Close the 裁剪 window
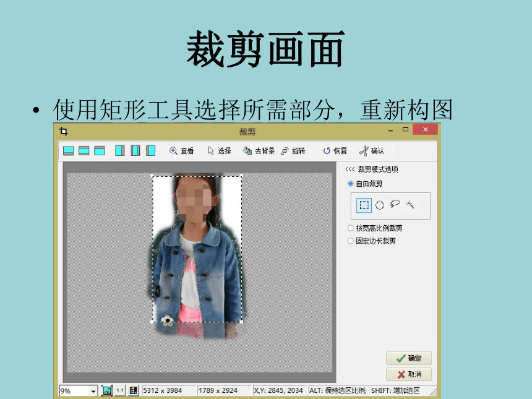This screenshot has height=399, width=532. [x=425, y=129]
